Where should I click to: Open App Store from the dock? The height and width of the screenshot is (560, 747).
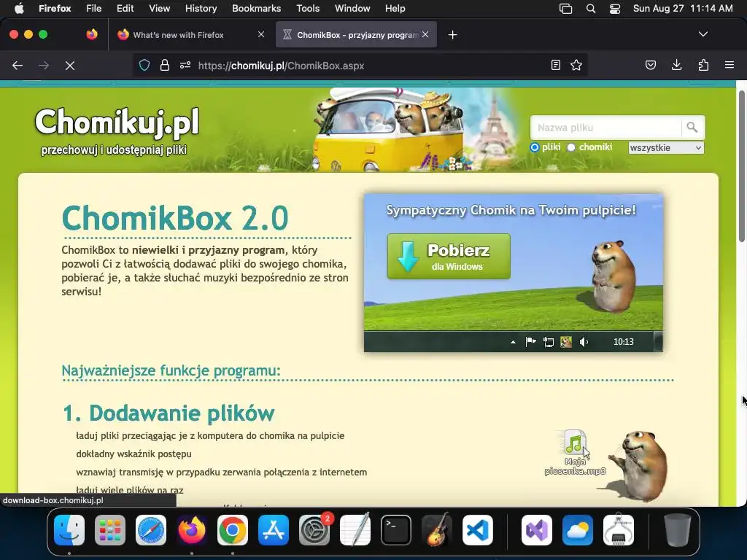(274, 530)
